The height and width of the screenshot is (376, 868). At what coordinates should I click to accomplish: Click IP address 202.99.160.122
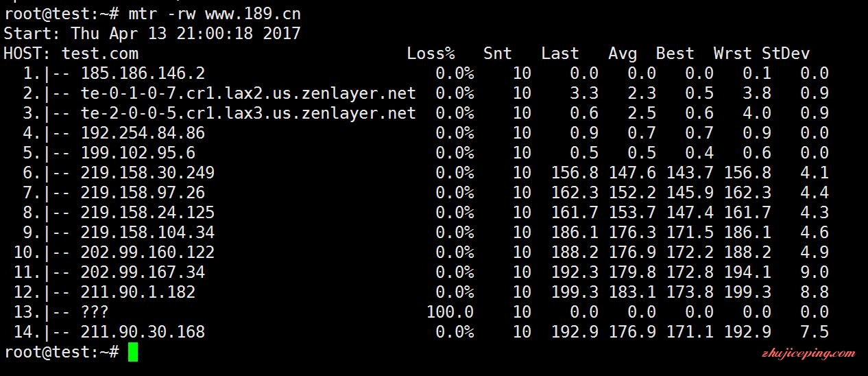[147, 252]
